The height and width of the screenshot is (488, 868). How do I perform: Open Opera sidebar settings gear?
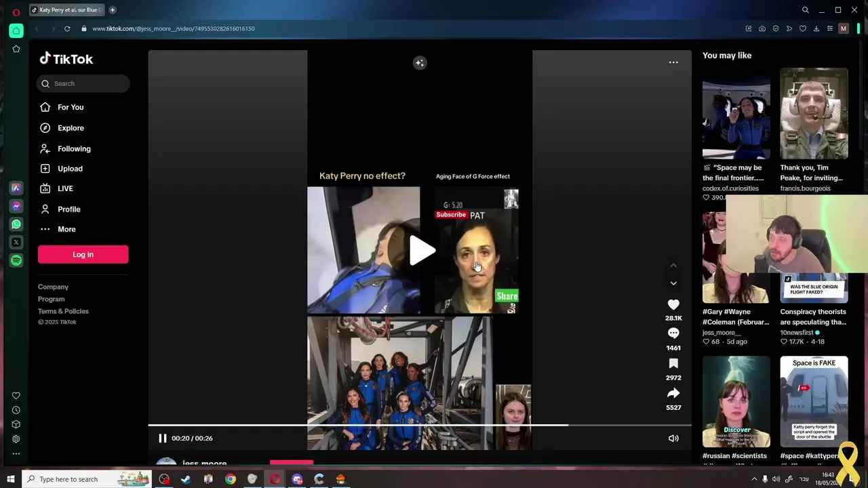(x=16, y=439)
